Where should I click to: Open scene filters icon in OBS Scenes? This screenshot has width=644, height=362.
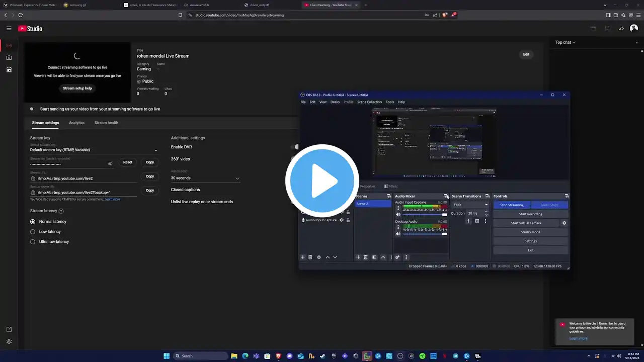(x=374, y=257)
